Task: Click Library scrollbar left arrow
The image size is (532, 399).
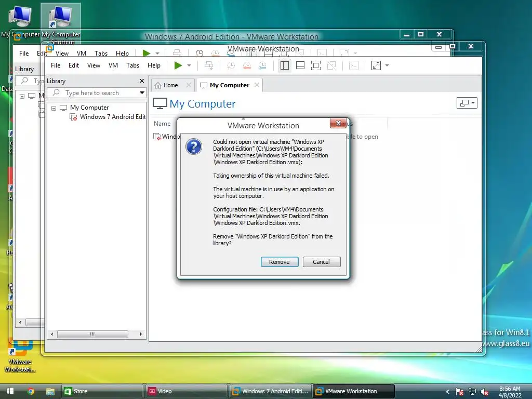Action: (52, 334)
